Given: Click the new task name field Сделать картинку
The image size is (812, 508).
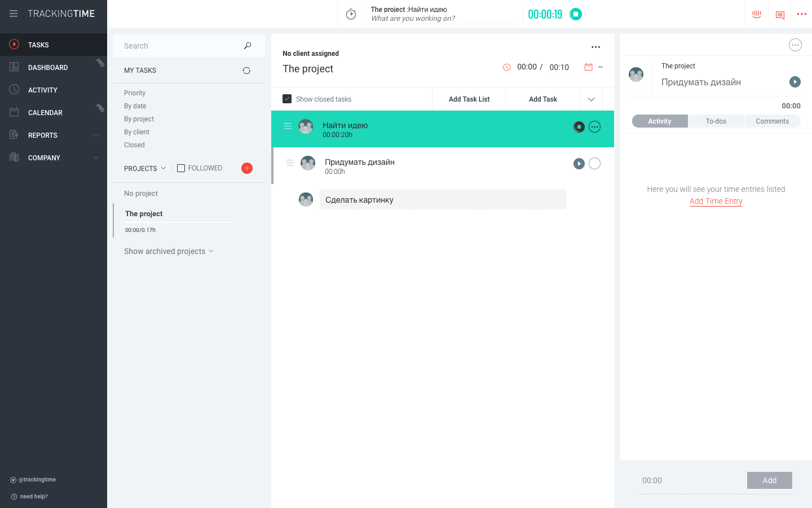Looking at the screenshot, I should tap(443, 200).
